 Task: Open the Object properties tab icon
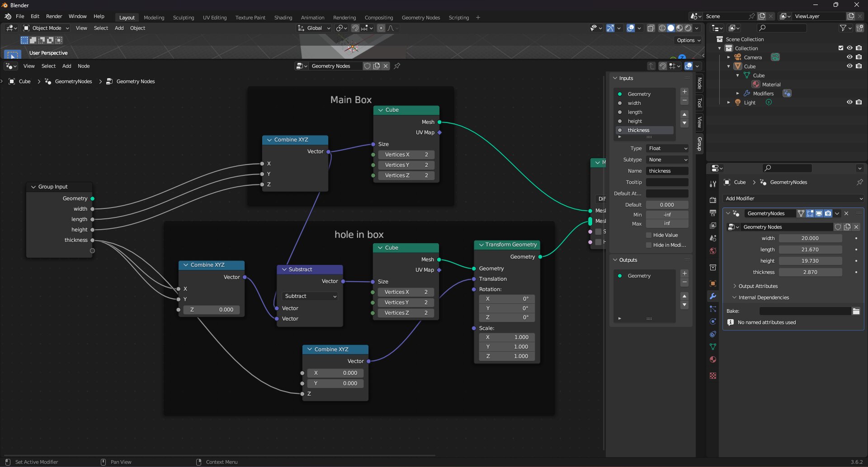(713, 283)
